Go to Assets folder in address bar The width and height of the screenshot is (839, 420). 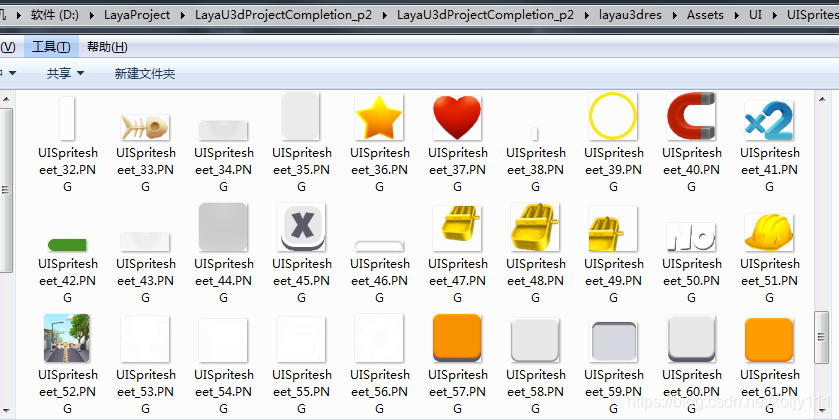click(x=705, y=14)
